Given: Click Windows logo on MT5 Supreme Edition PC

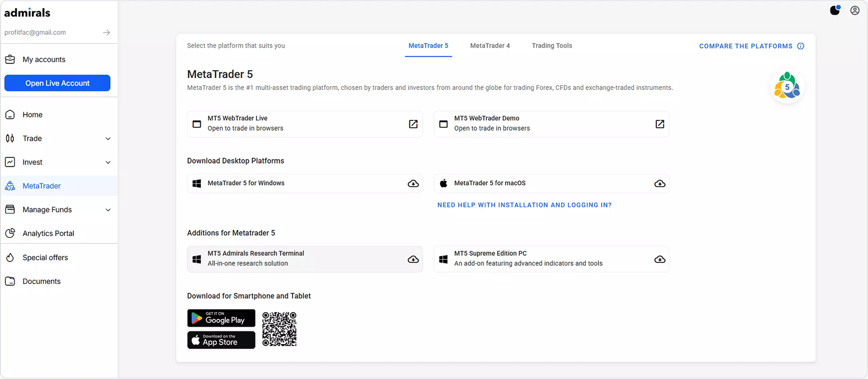Looking at the screenshot, I should coord(444,259).
